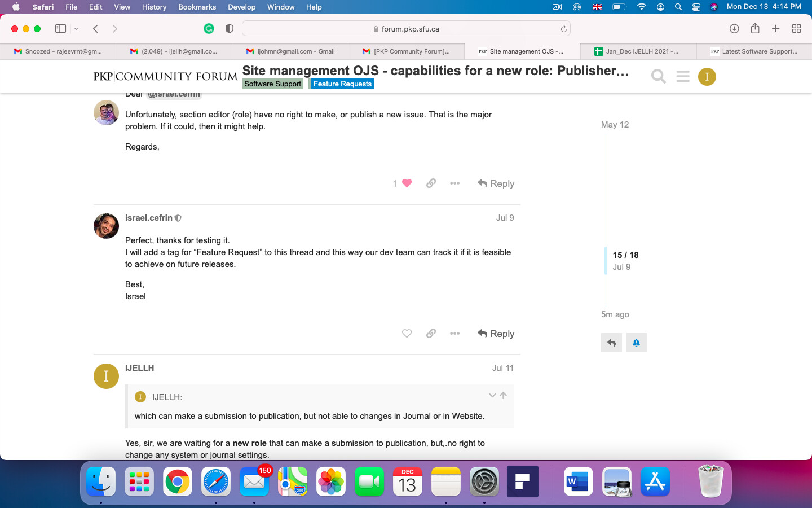
Task: Open Feature Requests category tag
Action: [x=342, y=84]
